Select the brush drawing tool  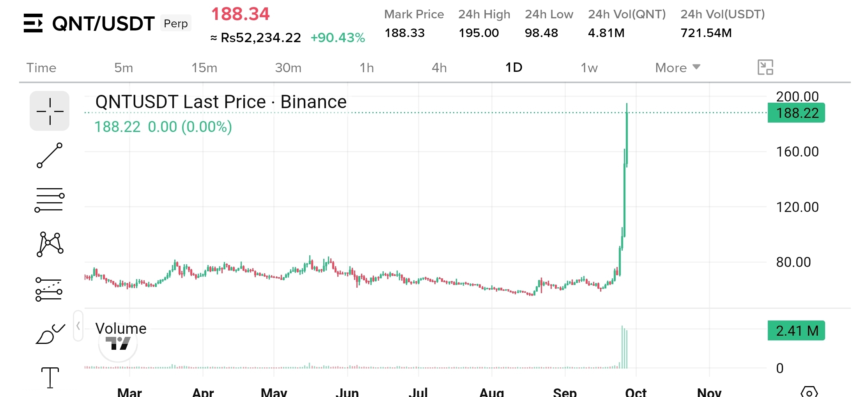click(50, 334)
